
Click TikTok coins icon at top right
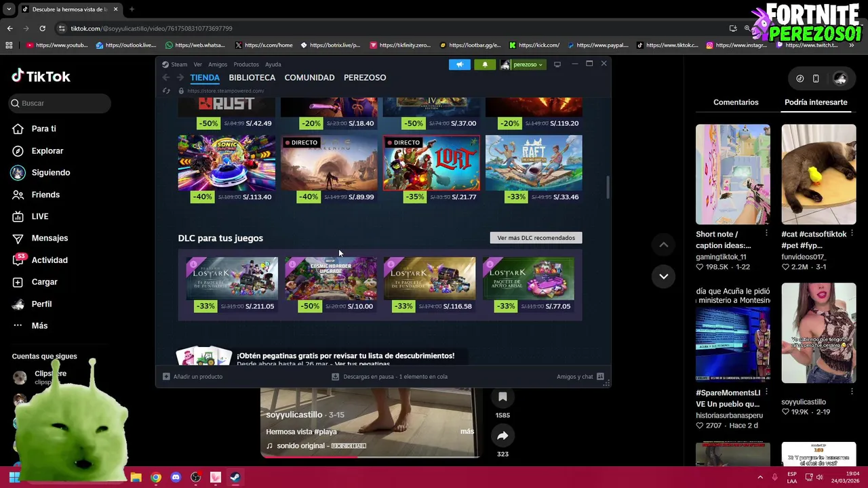[x=800, y=79]
